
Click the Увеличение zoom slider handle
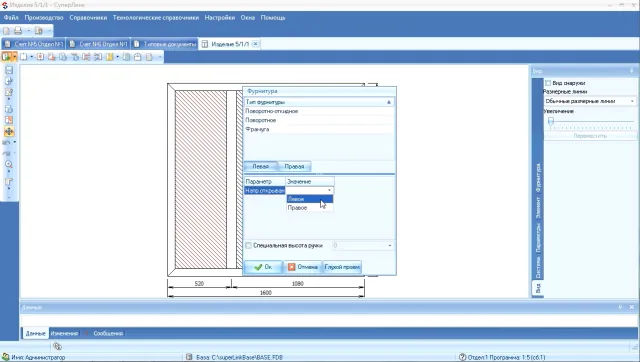click(551, 121)
